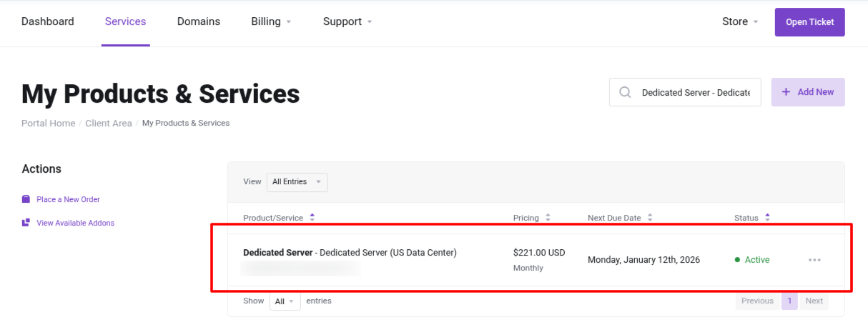Click the Previous pagination button

pos(757,301)
